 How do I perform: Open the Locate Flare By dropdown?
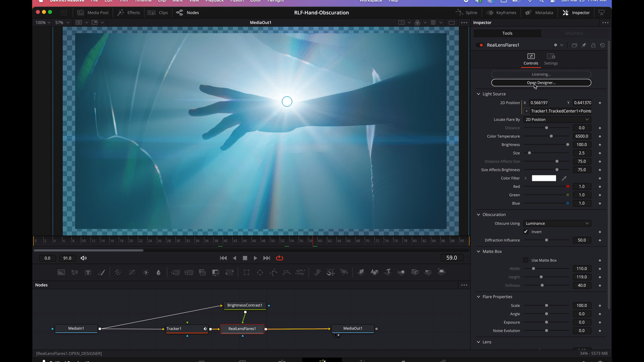557,120
